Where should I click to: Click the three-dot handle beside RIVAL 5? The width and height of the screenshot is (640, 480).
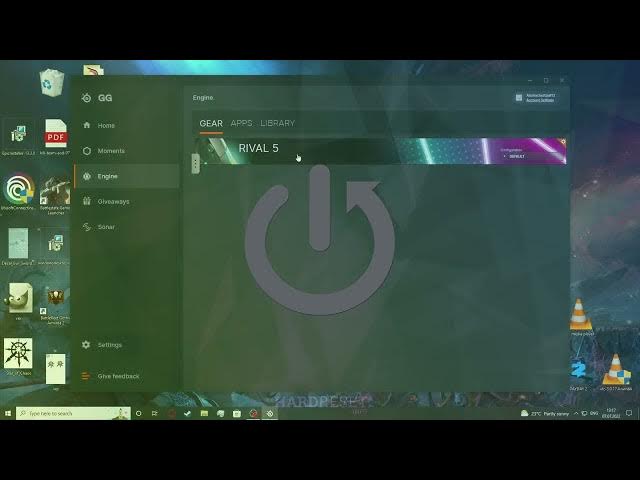pos(196,164)
